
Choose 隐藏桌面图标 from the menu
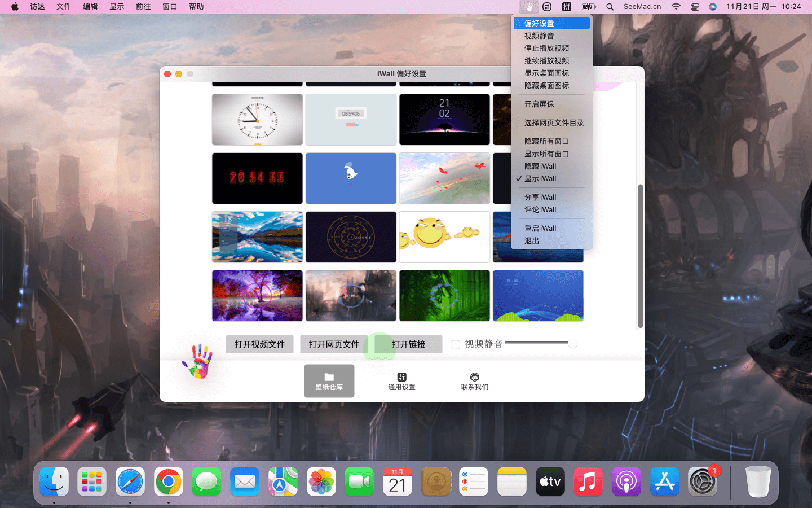546,85
